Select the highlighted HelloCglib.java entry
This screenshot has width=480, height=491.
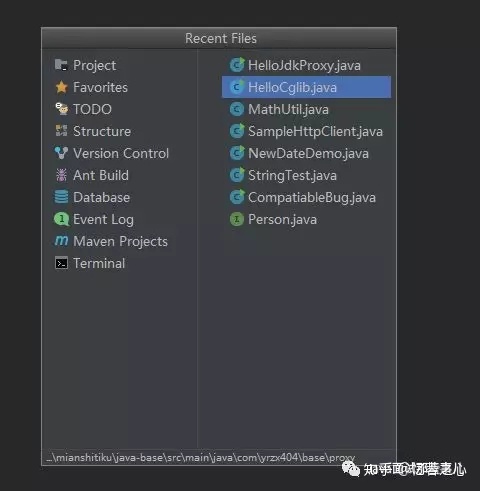point(306,87)
